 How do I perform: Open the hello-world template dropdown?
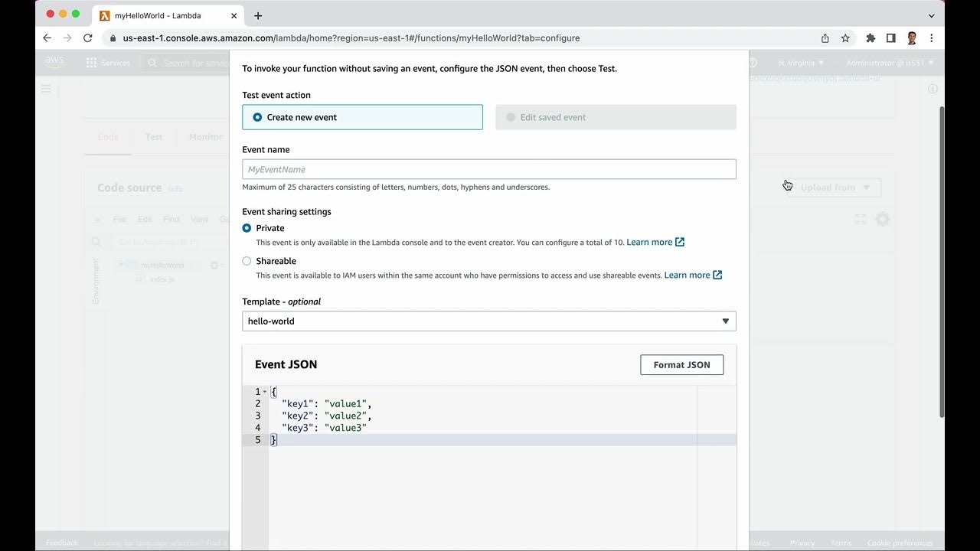click(488, 321)
